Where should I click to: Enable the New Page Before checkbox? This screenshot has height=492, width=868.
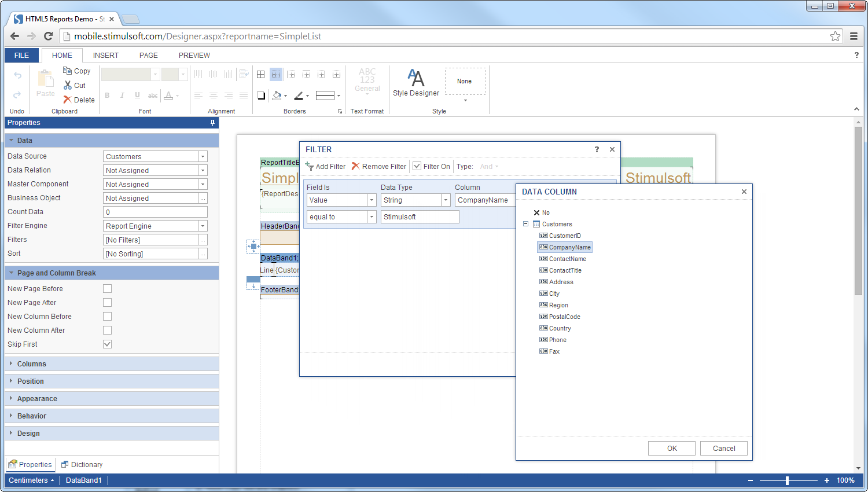(107, 288)
